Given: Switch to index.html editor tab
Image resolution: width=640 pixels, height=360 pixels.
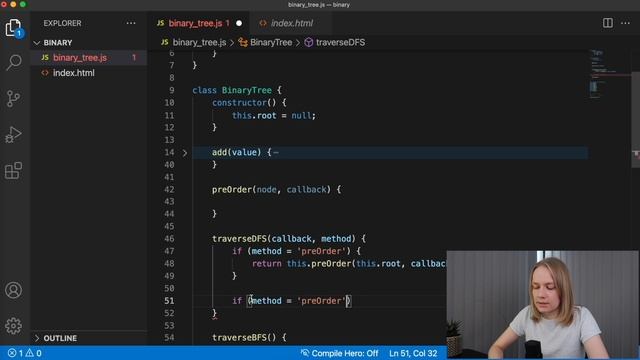Looking at the screenshot, I should pos(291,23).
